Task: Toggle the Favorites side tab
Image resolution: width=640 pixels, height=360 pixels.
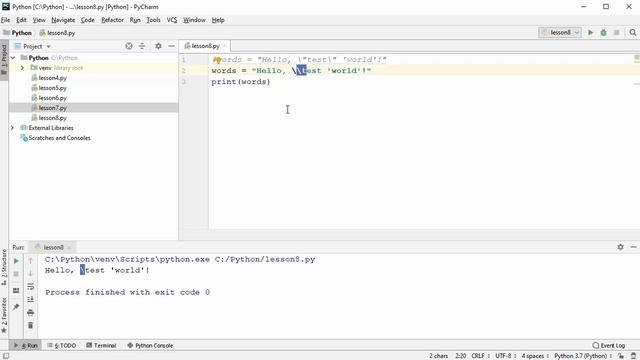Action: [x=4, y=315]
